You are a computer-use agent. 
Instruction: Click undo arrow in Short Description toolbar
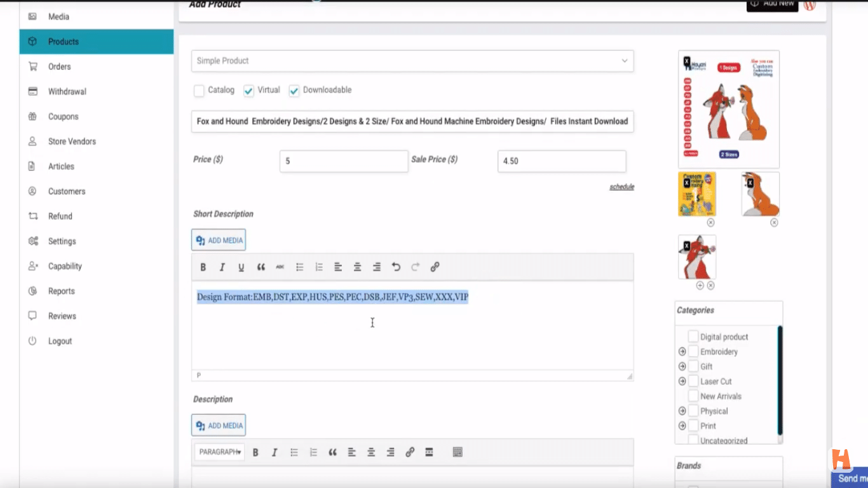396,268
